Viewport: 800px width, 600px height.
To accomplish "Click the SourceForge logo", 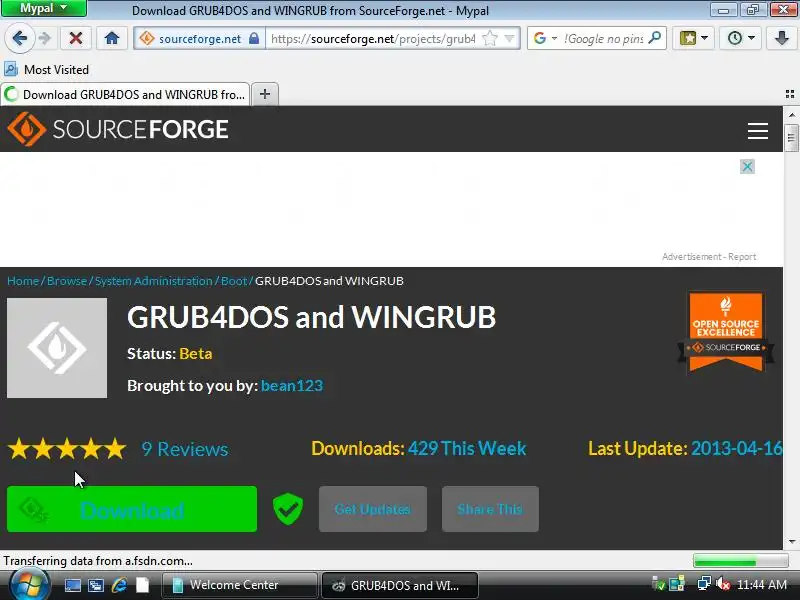I will (118, 129).
